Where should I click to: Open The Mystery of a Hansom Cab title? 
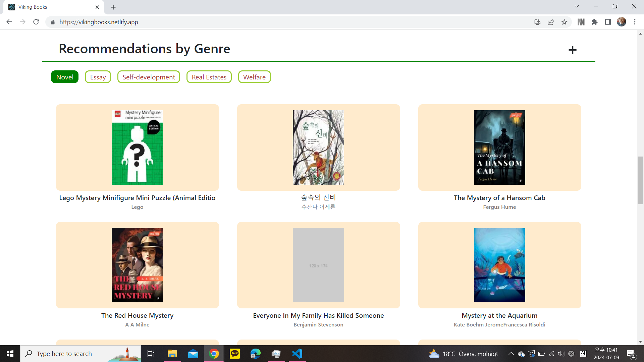(x=499, y=198)
